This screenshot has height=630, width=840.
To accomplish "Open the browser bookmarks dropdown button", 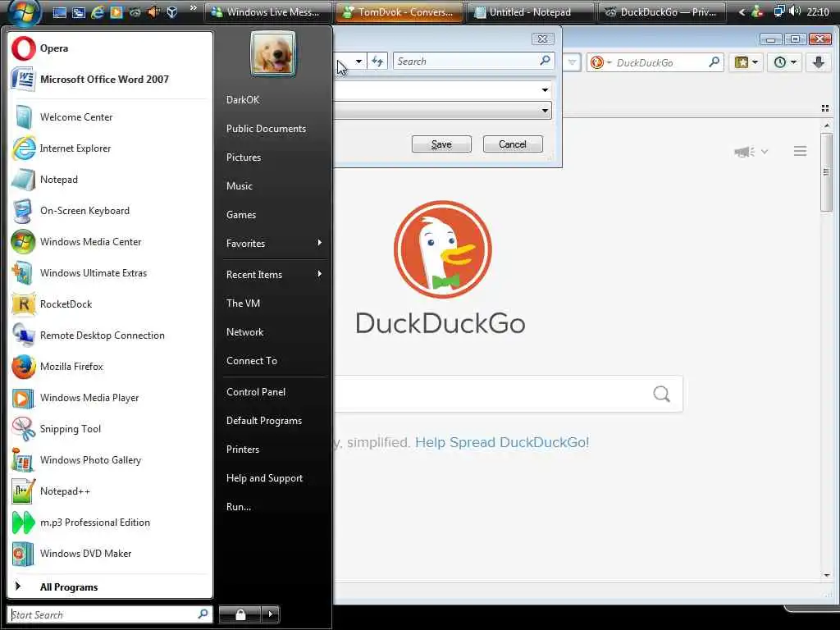I will 746,62.
